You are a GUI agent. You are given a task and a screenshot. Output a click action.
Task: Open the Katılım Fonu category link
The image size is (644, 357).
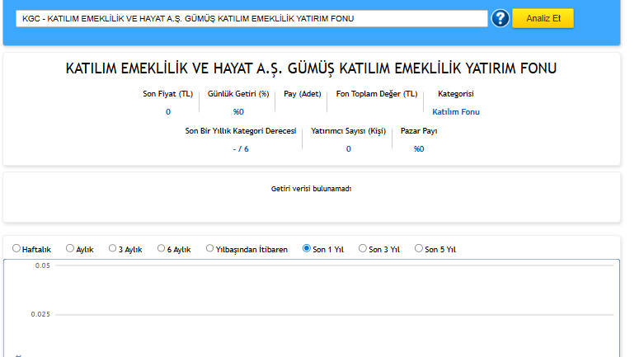456,112
